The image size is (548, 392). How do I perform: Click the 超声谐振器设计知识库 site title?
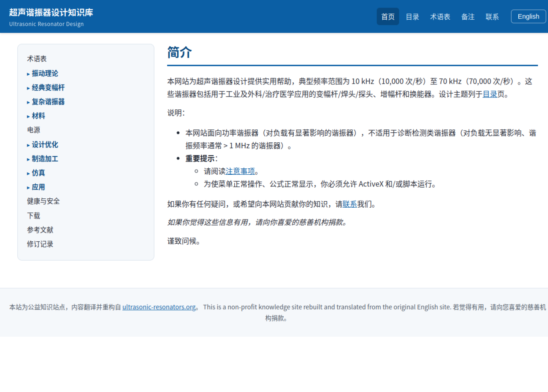(x=51, y=12)
